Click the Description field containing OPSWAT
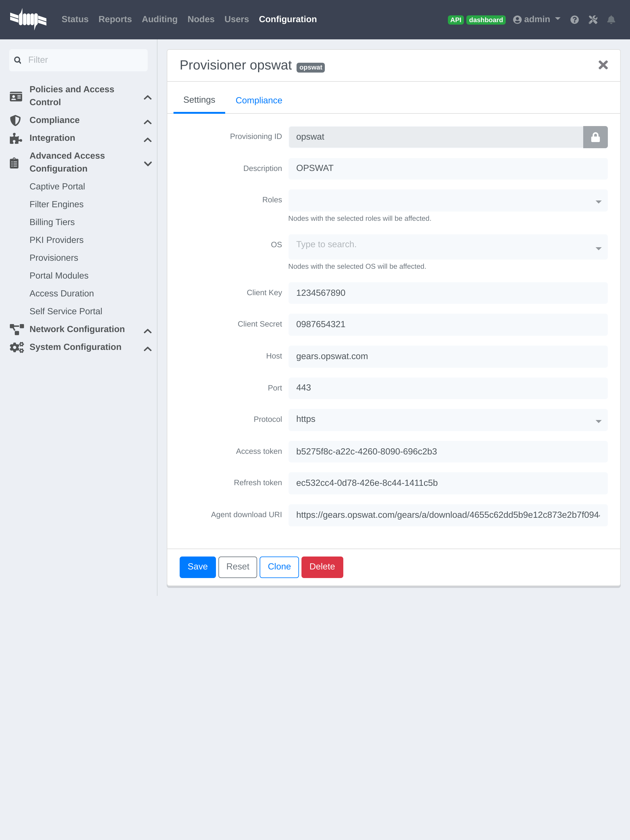630x840 pixels. pos(448,168)
